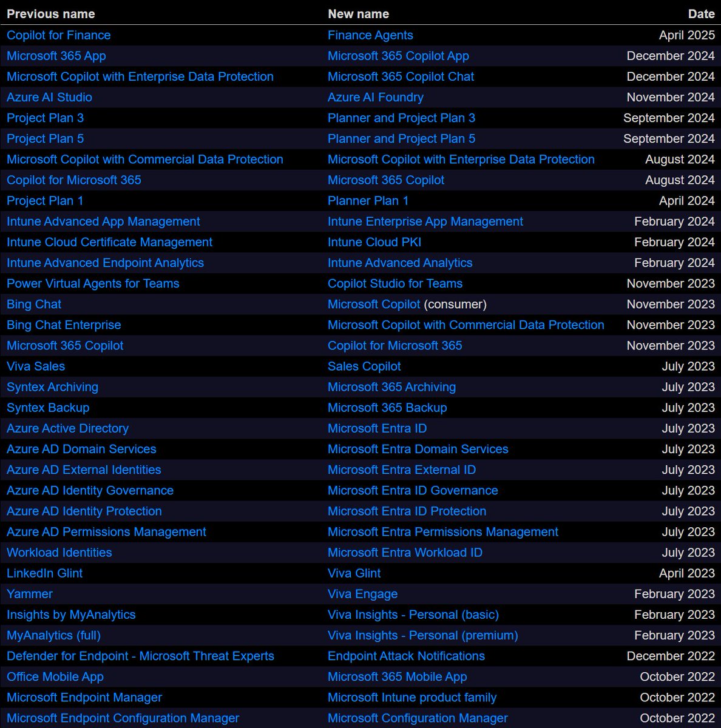Click the Syntex Backup link
The width and height of the screenshot is (721, 728).
tap(48, 407)
